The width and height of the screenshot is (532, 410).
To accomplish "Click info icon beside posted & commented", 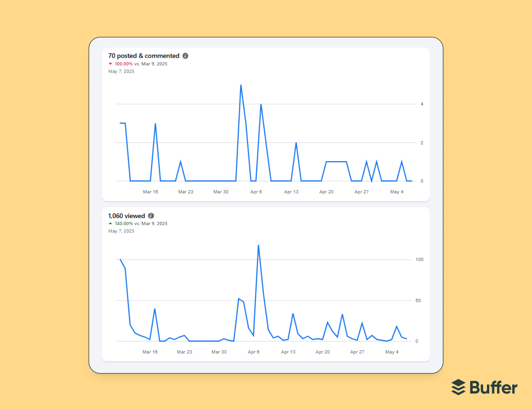I will point(185,56).
